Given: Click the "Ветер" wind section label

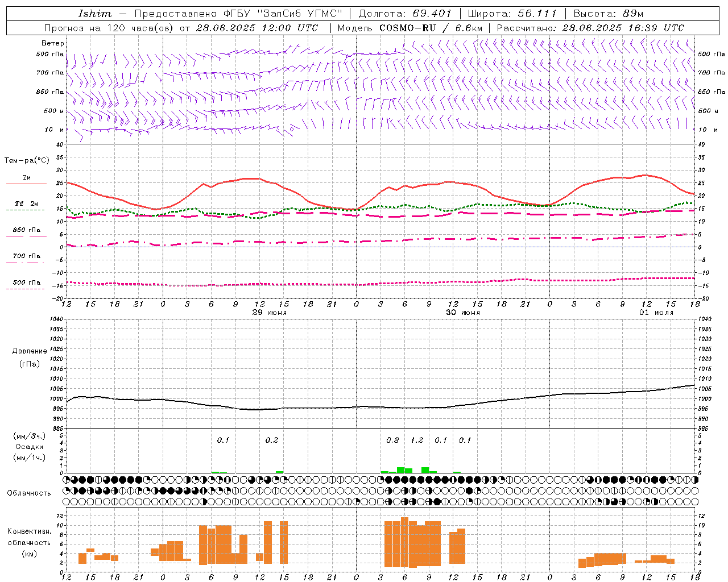Looking at the screenshot, I should click(x=53, y=43).
